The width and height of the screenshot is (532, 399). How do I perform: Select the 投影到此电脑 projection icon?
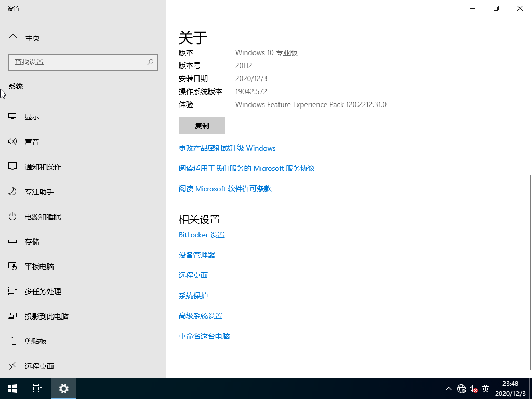pyautogui.click(x=12, y=316)
